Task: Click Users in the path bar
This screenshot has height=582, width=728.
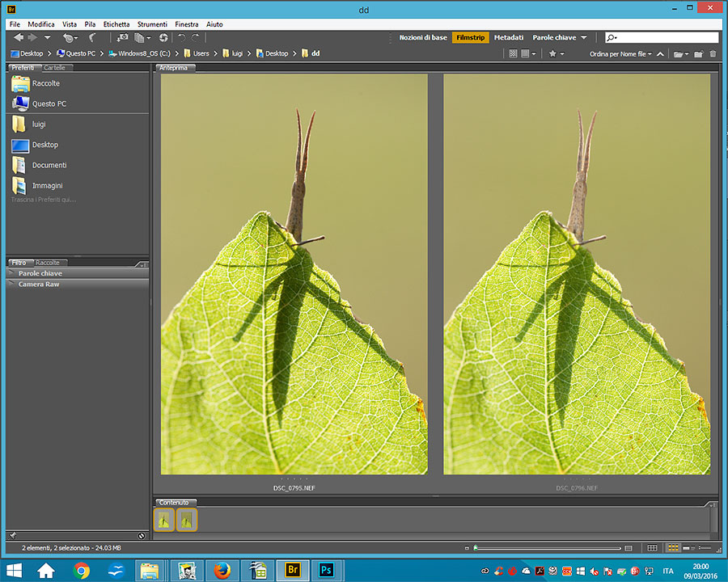Action: pos(197,53)
